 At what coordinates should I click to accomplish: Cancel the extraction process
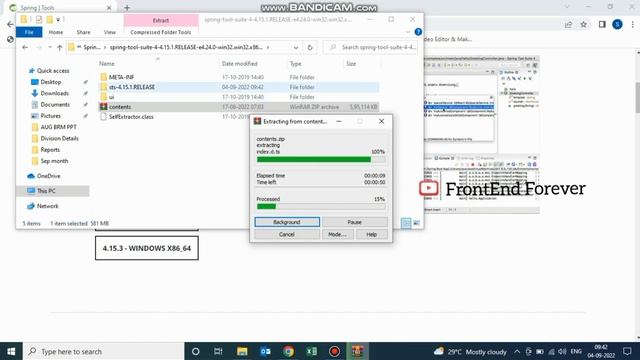click(287, 234)
